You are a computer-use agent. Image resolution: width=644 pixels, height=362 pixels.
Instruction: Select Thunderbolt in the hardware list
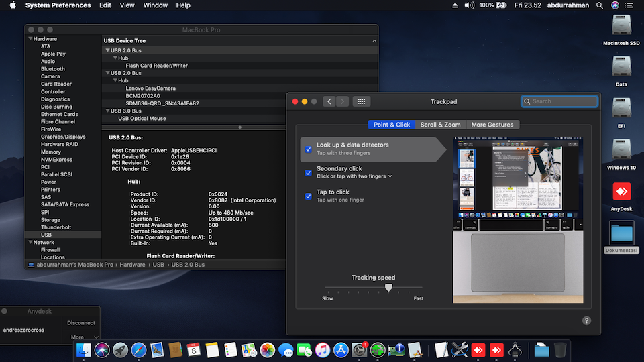56,227
